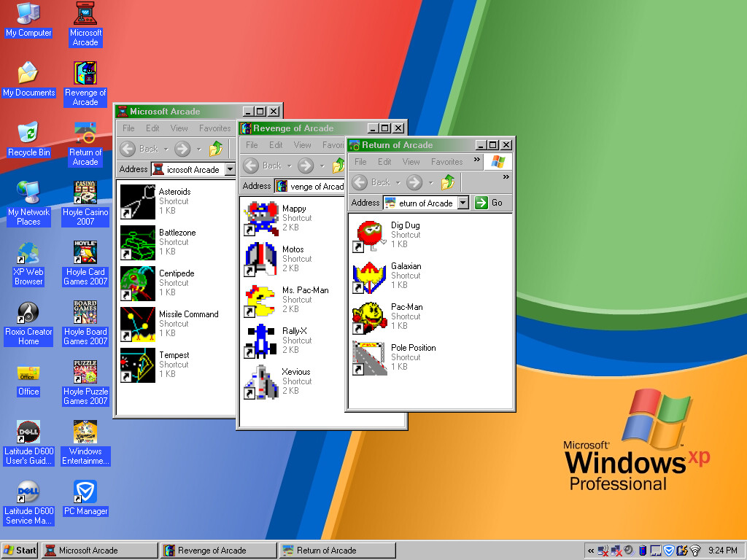Screen dimensions: 747x560
Task: Open Forward history arrow in Return of Arcade
Action: click(431, 182)
